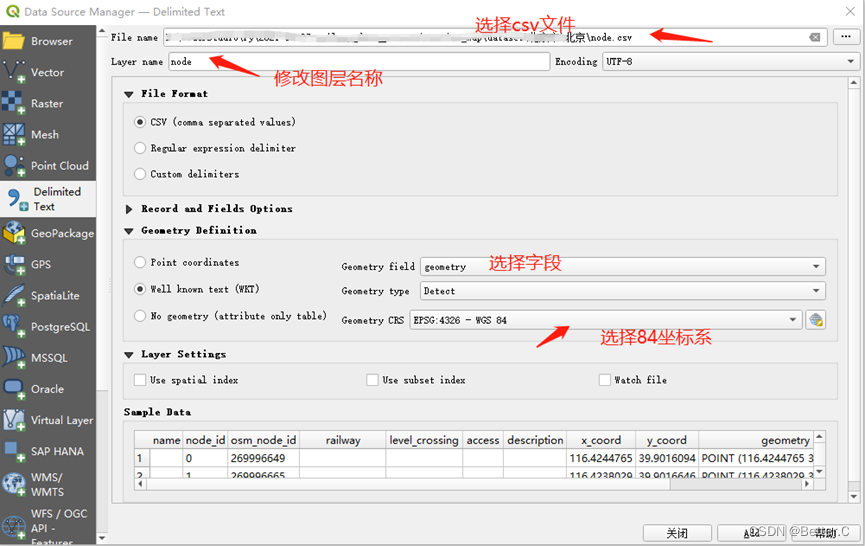Screen dimensions: 865x546
Task: Switch to the GeoPackage tab label
Action: 62,233
